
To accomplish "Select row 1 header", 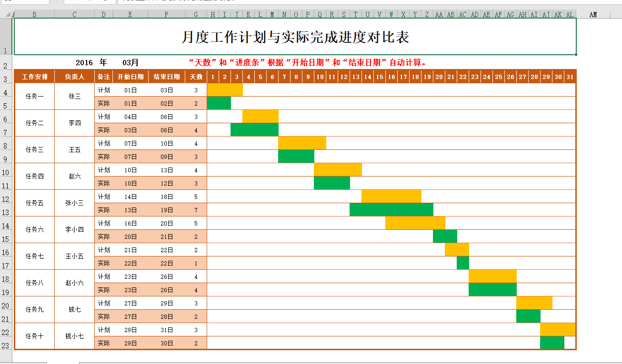I will click(6, 37).
